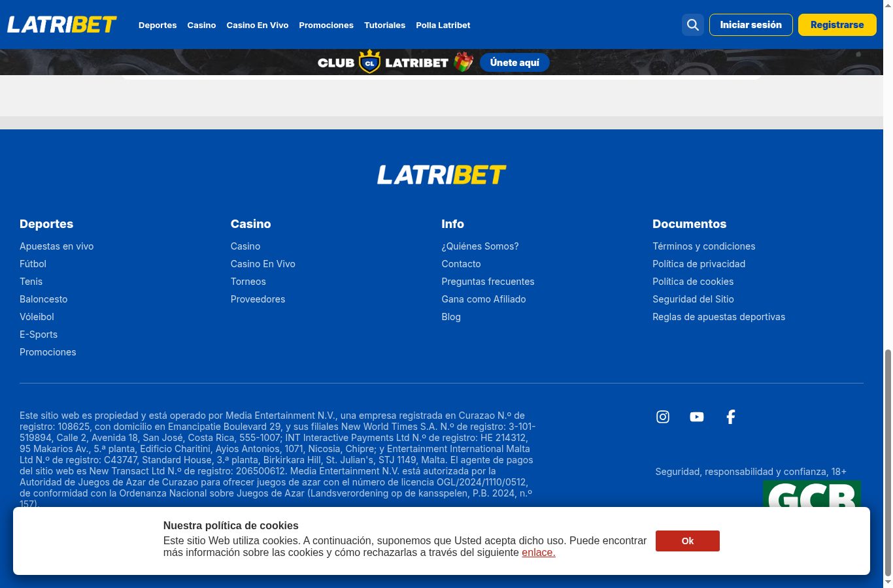The height and width of the screenshot is (588, 893).
Task: Click the Deportes footer column heading
Action: pyautogui.click(x=46, y=224)
